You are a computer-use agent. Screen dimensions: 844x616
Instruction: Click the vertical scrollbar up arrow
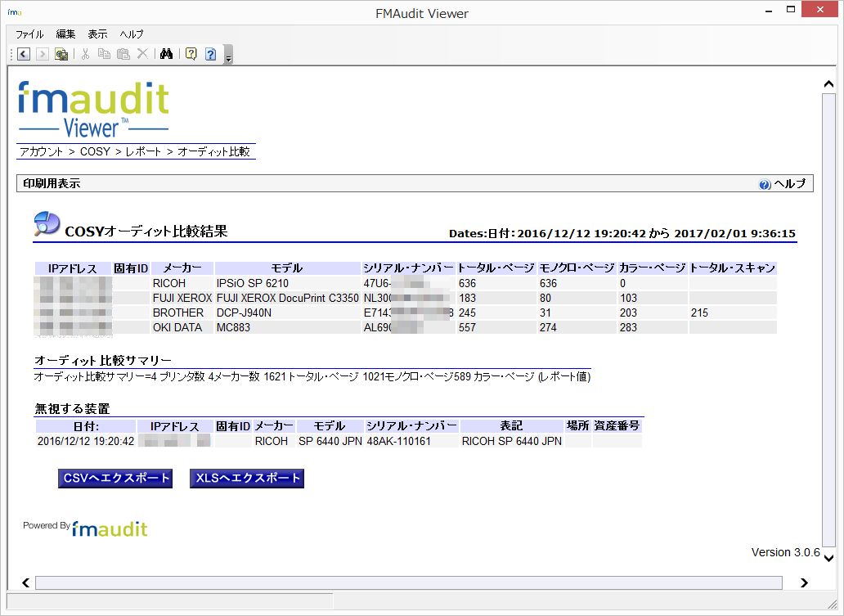coord(829,84)
